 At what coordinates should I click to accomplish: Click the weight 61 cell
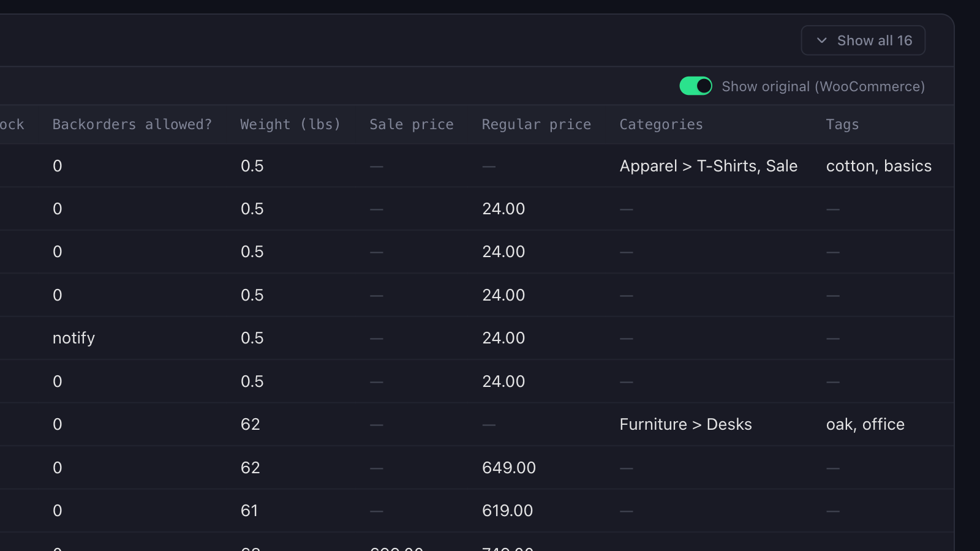pos(249,511)
